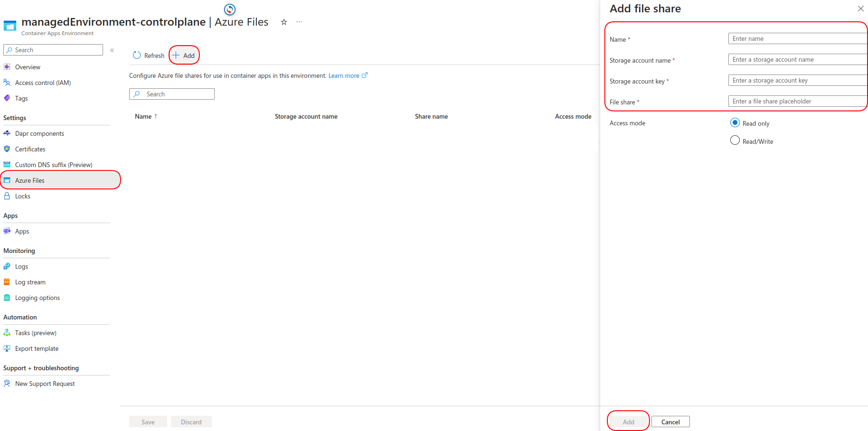Sort by Access mode column

coord(573,116)
